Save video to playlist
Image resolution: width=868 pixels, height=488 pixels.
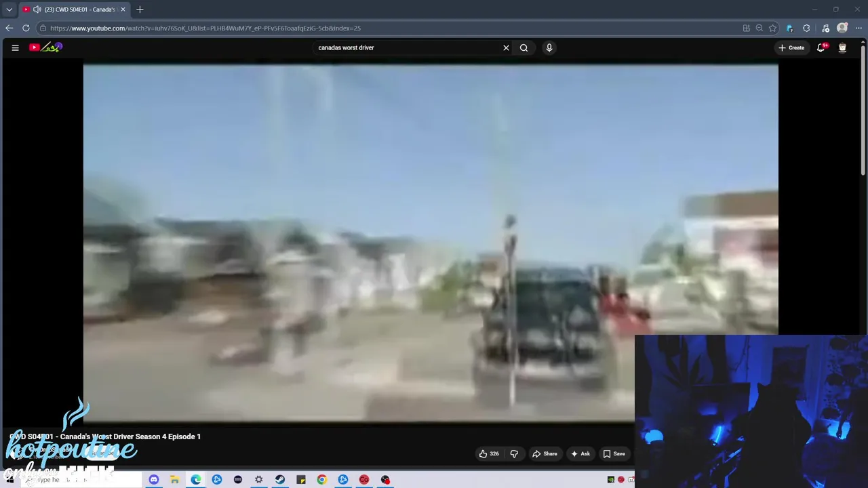[x=614, y=453]
